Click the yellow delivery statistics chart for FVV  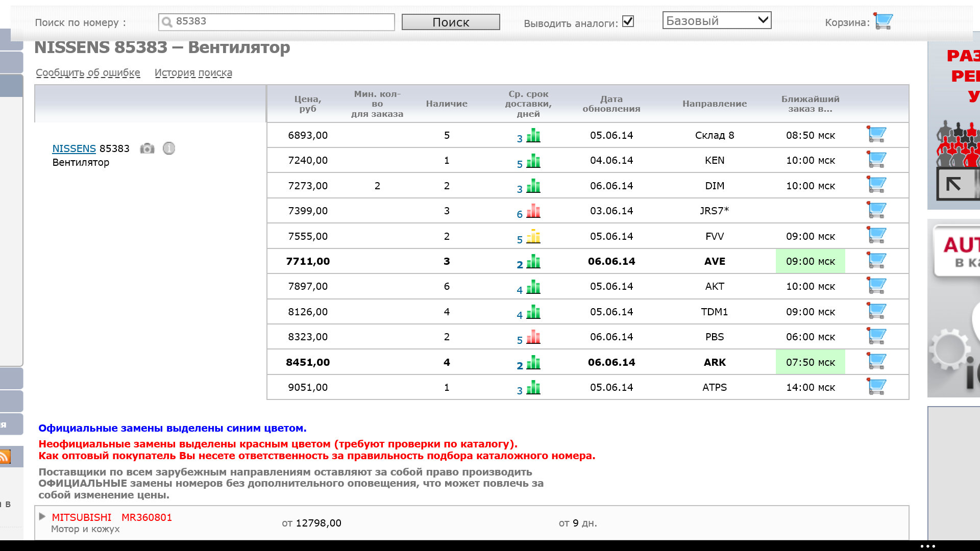533,236
